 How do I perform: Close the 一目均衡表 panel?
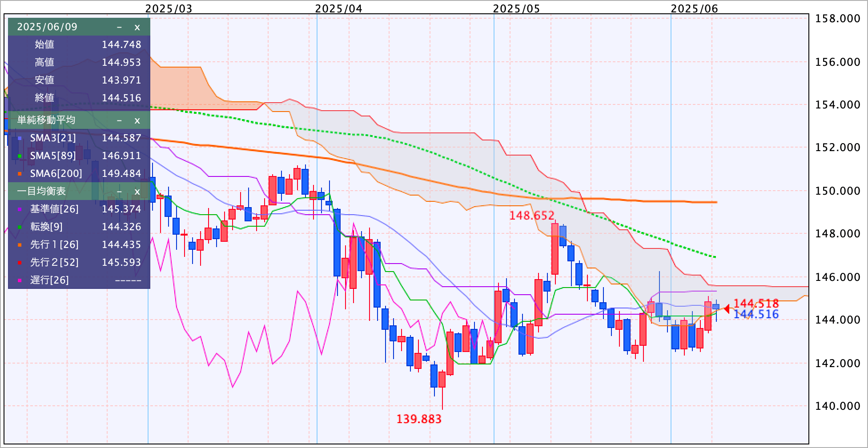pyautogui.click(x=137, y=192)
